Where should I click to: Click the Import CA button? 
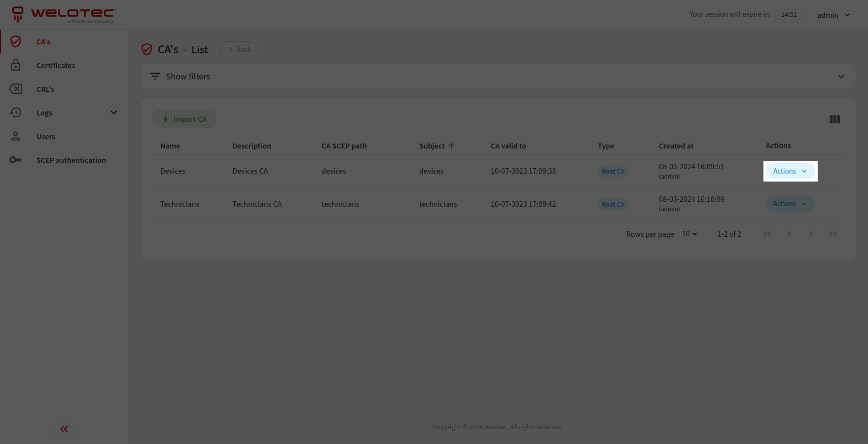(184, 119)
